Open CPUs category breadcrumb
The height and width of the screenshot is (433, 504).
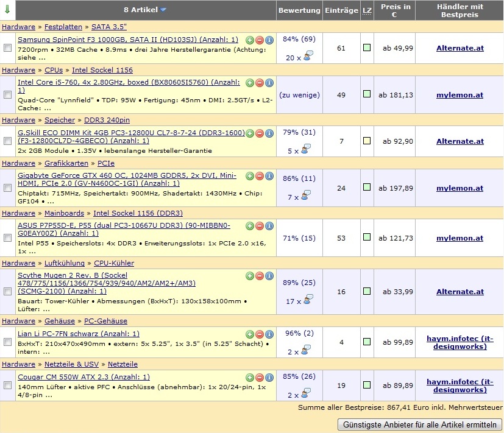(x=54, y=70)
